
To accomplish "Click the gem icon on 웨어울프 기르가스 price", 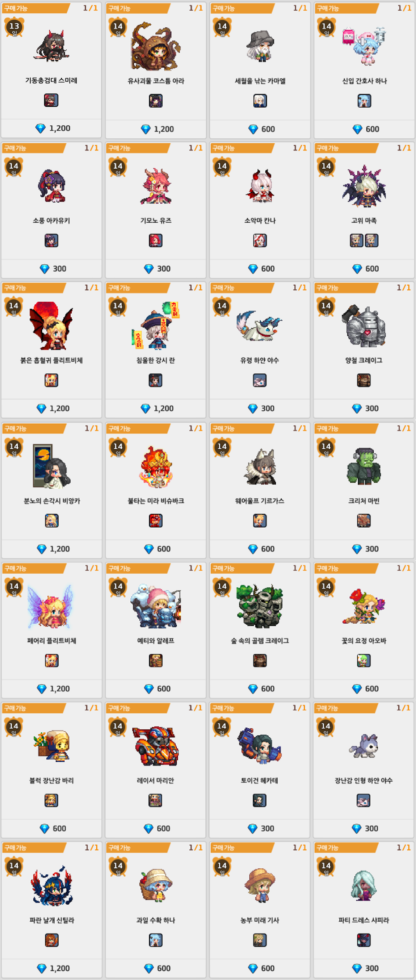I will pos(253,549).
